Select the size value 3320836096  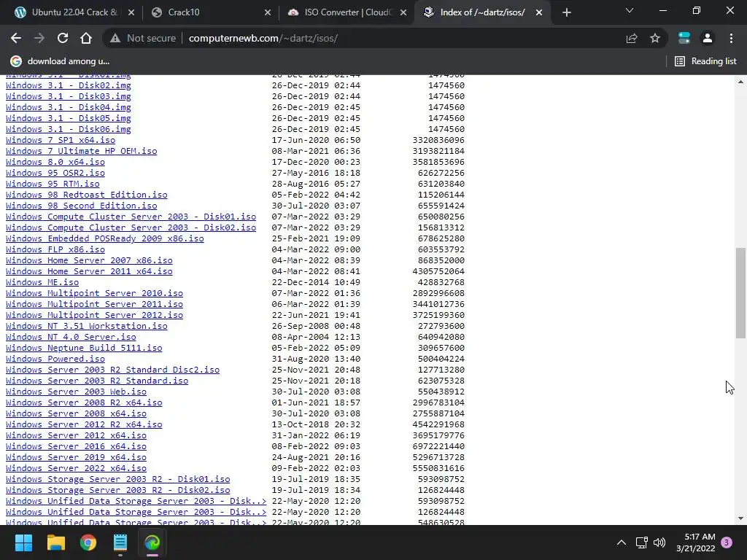(438, 140)
